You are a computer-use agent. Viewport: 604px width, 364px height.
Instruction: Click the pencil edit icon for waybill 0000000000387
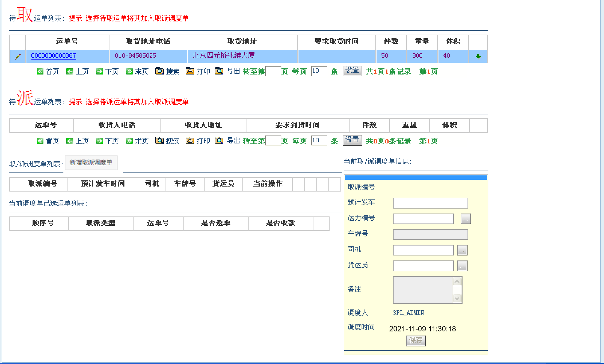[18, 56]
